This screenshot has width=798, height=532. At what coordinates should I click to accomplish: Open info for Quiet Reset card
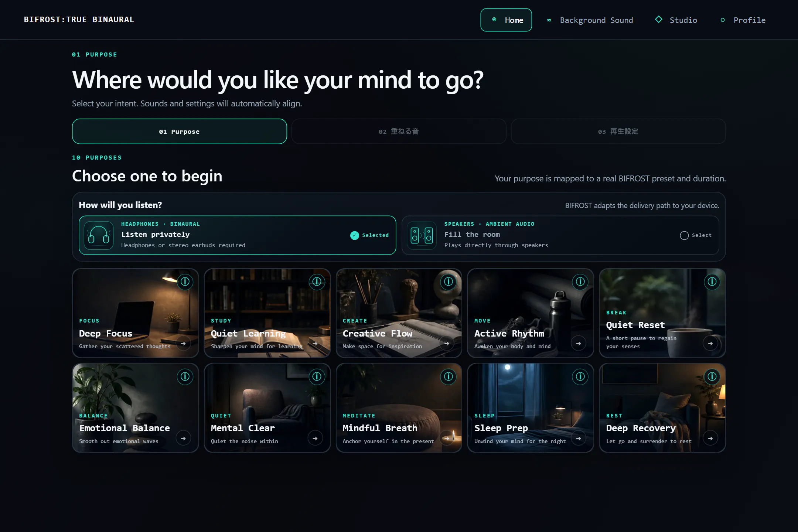point(712,282)
